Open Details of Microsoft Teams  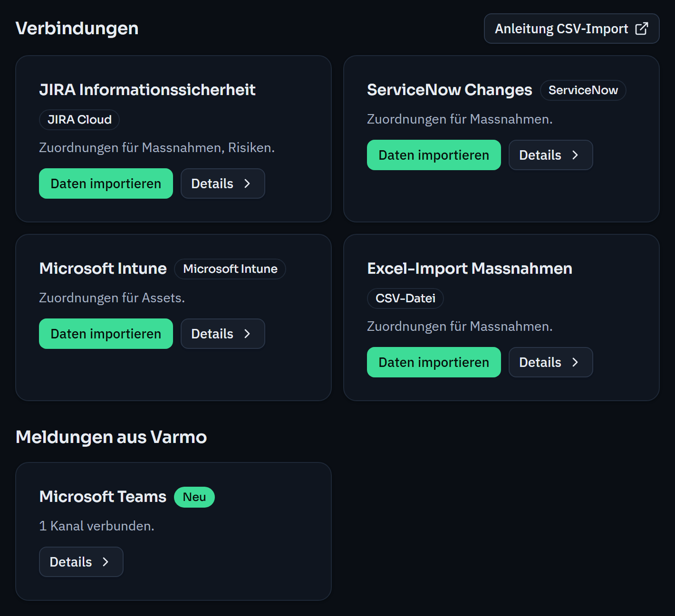pyautogui.click(x=81, y=562)
